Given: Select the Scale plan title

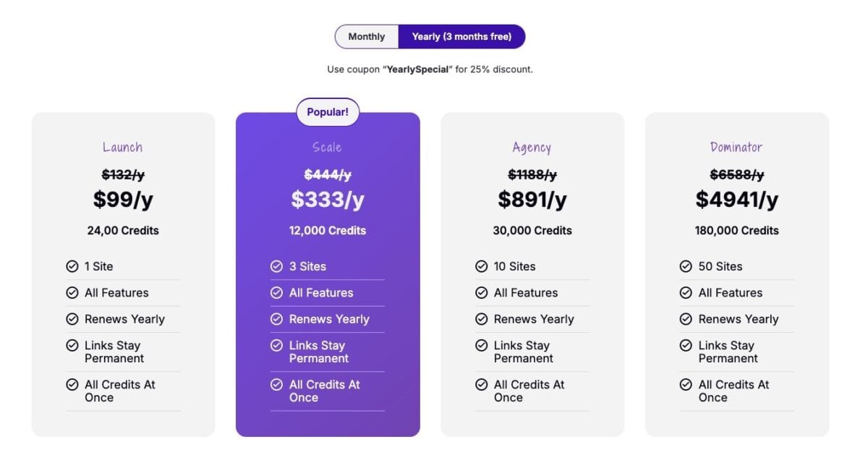Looking at the screenshot, I should point(327,148).
